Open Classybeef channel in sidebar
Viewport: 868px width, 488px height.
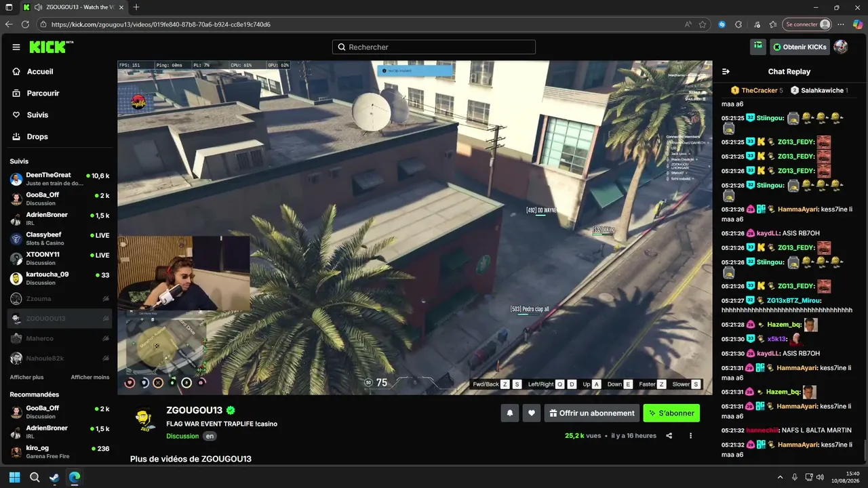pyautogui.click(x=60, y=239)
